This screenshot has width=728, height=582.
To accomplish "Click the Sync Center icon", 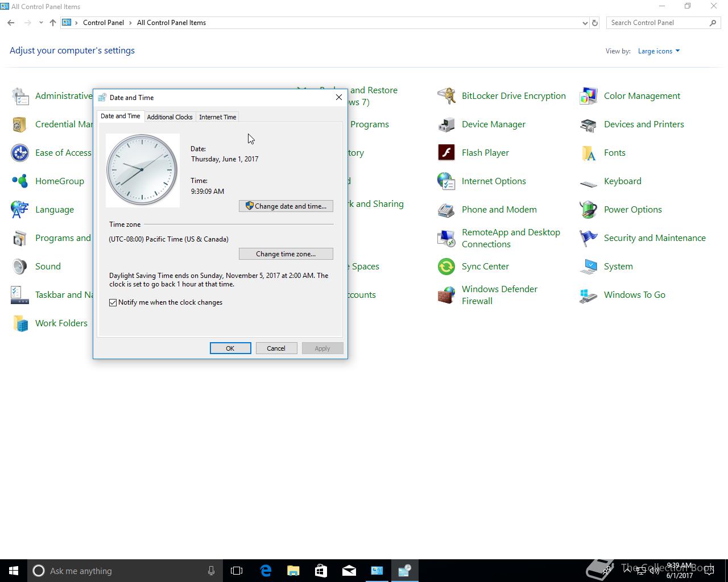I will (x=446, y=267).
